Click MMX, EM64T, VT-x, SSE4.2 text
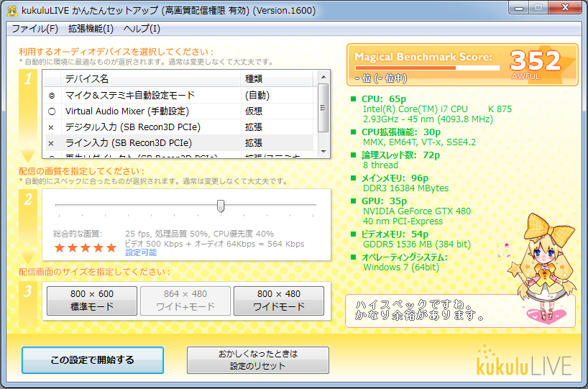Screen dimensions: 588x389 419,142
